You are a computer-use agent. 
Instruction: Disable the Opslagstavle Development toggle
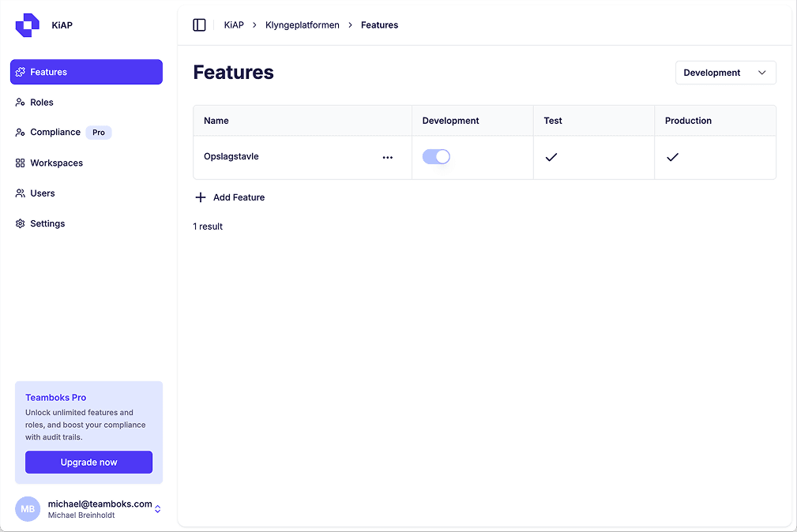436,157
